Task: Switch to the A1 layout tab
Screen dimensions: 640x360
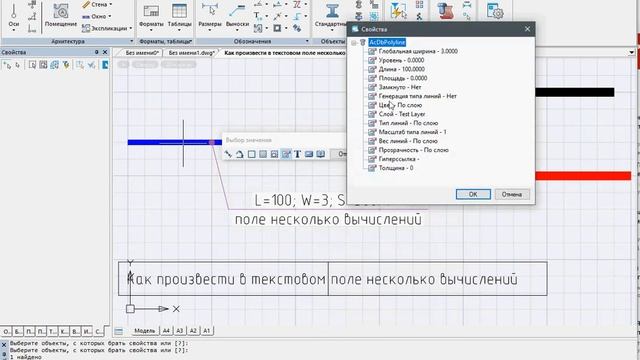Action: click(x=207, y=331)
